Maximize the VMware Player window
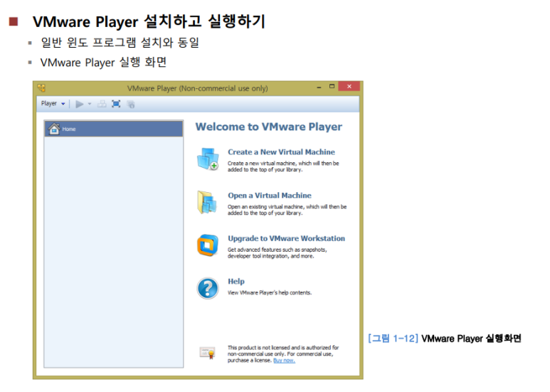 pyautogui.click(x=332, y=86)
